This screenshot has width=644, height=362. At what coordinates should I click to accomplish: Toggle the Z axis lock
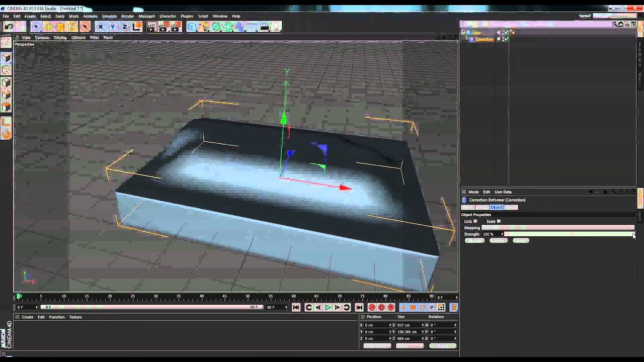point(124,27)
